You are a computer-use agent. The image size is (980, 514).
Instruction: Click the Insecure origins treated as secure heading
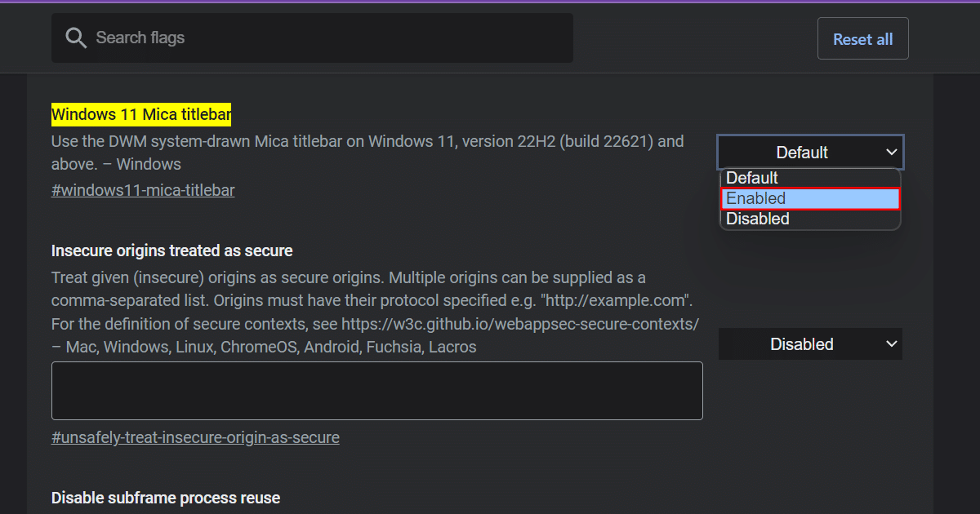[x=171, y=250]
